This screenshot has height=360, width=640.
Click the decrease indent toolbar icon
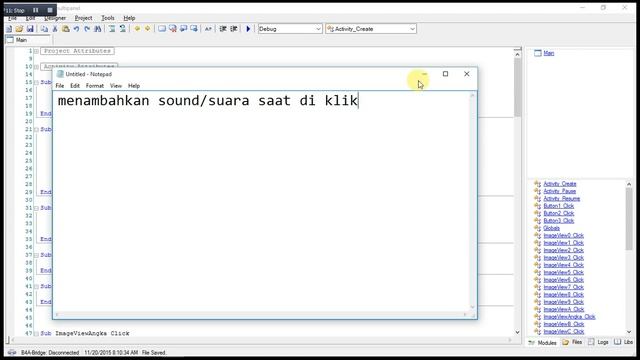click(233, 29)
